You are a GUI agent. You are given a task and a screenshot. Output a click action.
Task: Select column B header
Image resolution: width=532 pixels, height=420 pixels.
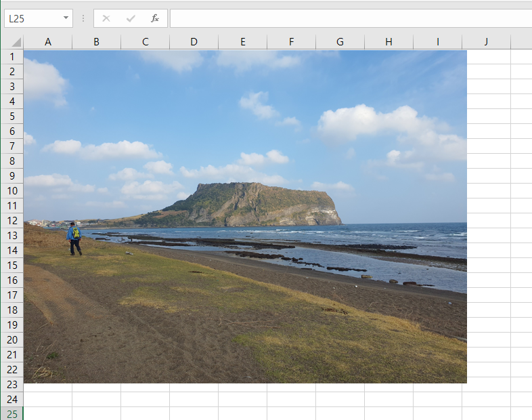tap(96, 42)
